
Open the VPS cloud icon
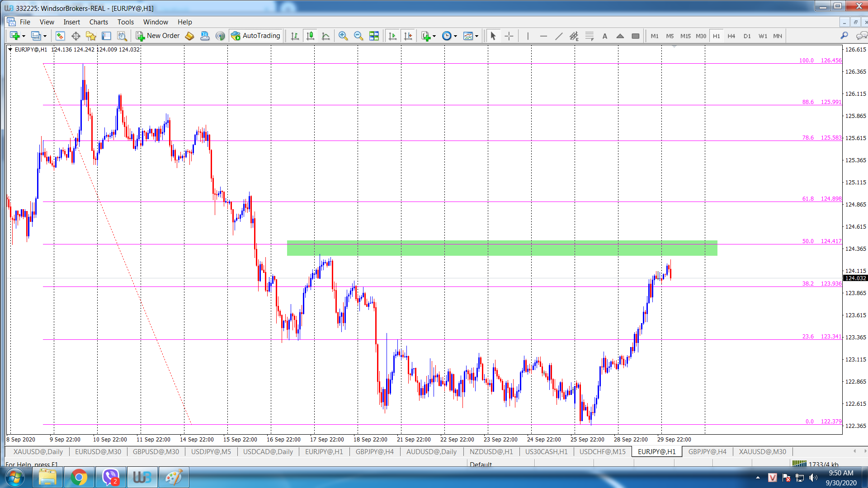(205, 36)
